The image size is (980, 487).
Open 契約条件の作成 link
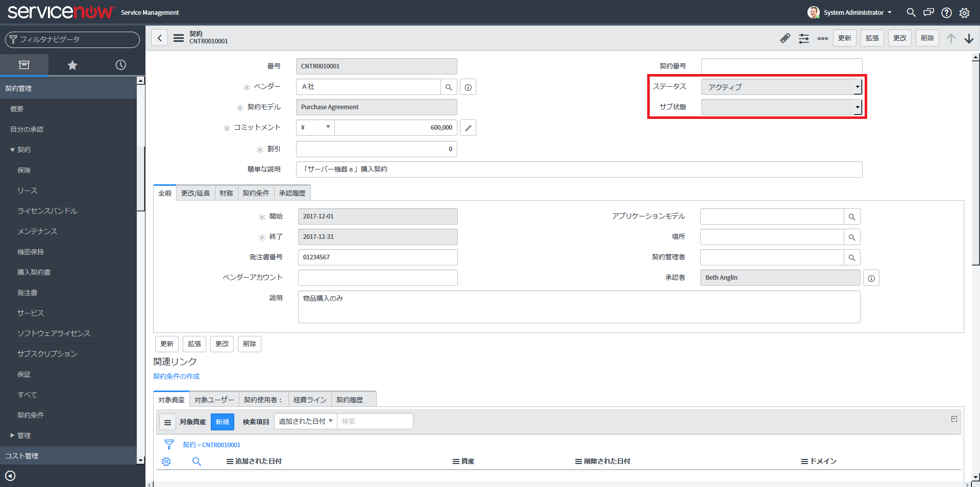tap(176, 376)
